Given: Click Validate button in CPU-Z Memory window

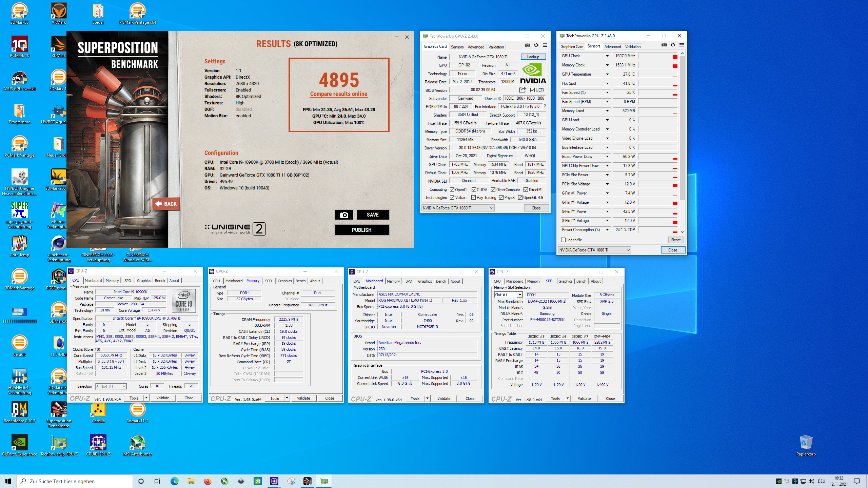Looking at the screenshot, I should point(303,398).
